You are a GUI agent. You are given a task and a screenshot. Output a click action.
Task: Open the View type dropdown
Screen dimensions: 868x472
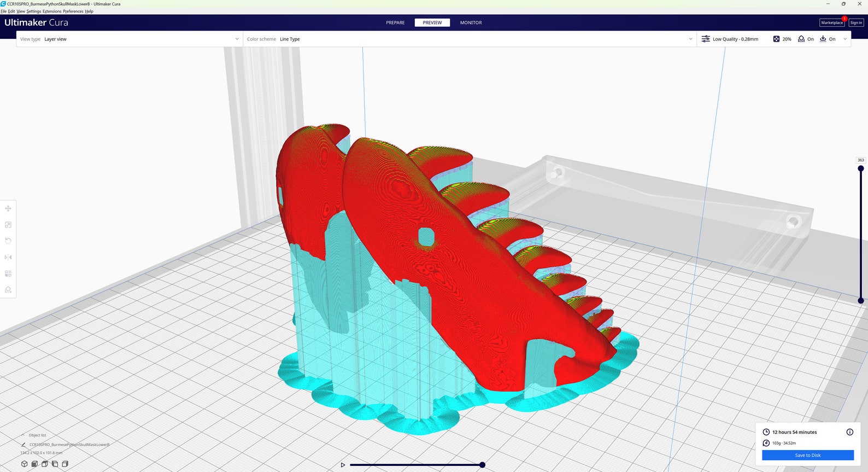click(130, 39)
